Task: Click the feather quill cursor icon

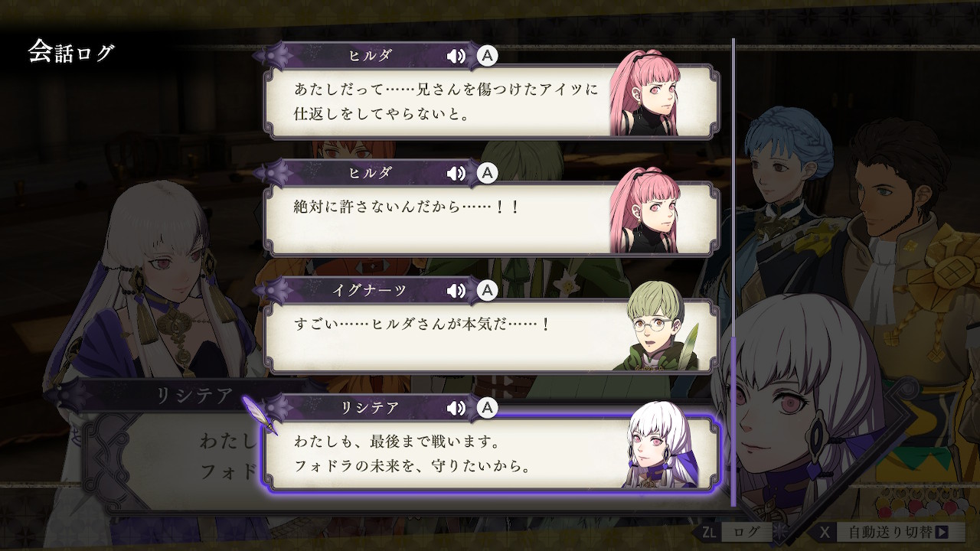Action: [259, 415]
